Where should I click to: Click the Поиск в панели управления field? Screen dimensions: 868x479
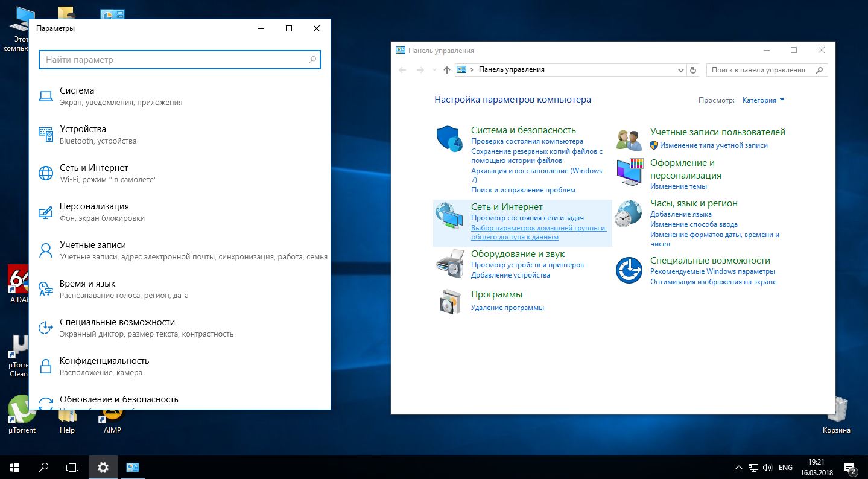tap(767, 70)
